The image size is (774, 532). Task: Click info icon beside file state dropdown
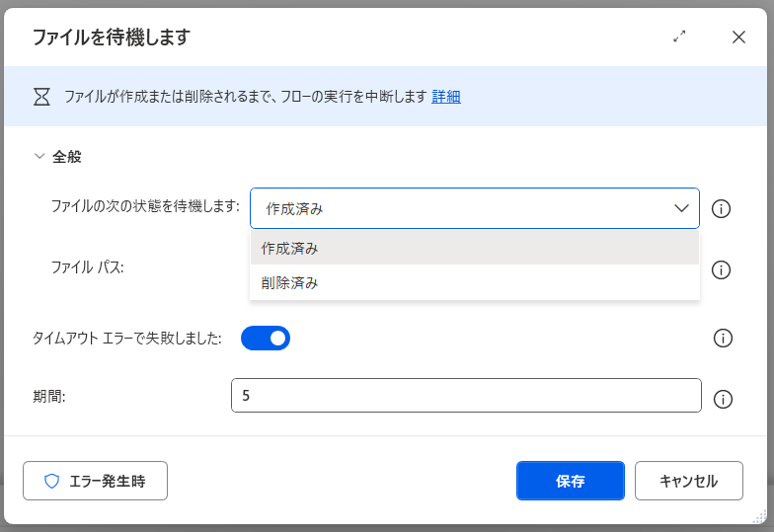pyautogui.click(x=722, y=208)
